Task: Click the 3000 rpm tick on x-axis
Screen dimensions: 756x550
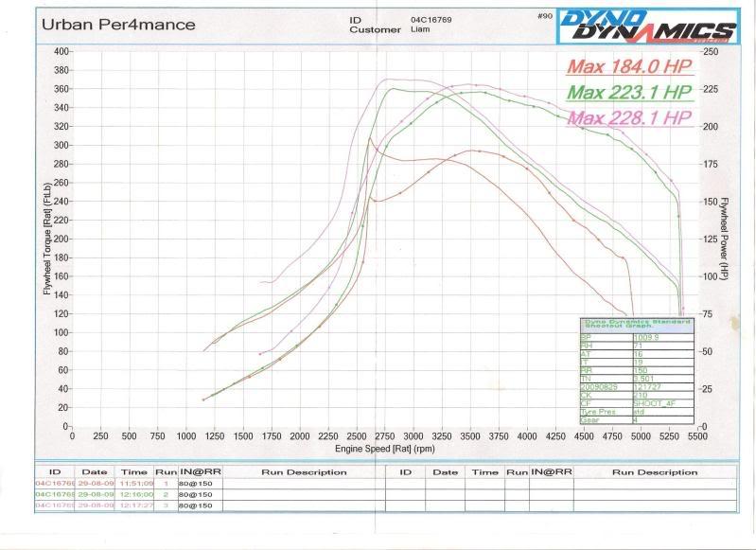Action: (413, 436)
